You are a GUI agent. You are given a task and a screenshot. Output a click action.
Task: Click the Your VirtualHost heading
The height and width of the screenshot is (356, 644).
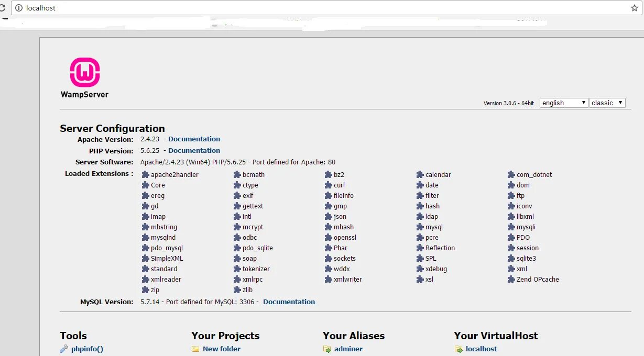[496, 336]
